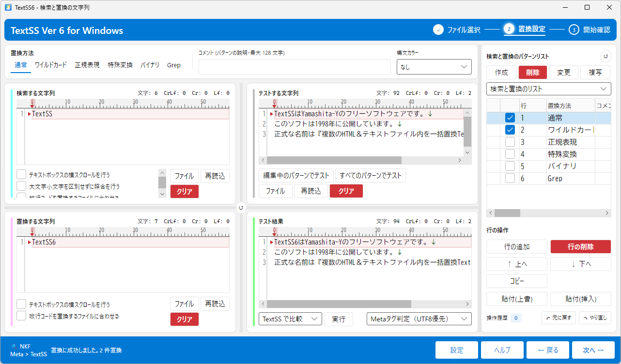Enable 大文字小文字を区別せずに照合を行う checkbox
The width and height of the screenshot is (621, 364).
[21, 186]
